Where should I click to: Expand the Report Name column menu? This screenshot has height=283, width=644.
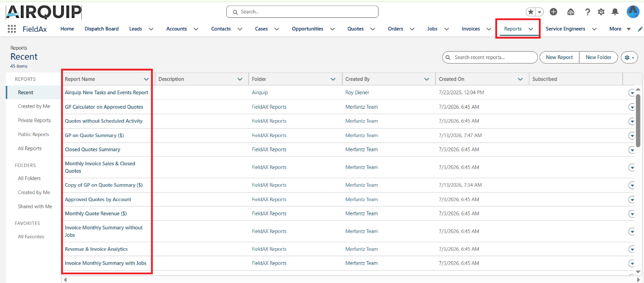(146, 79)
